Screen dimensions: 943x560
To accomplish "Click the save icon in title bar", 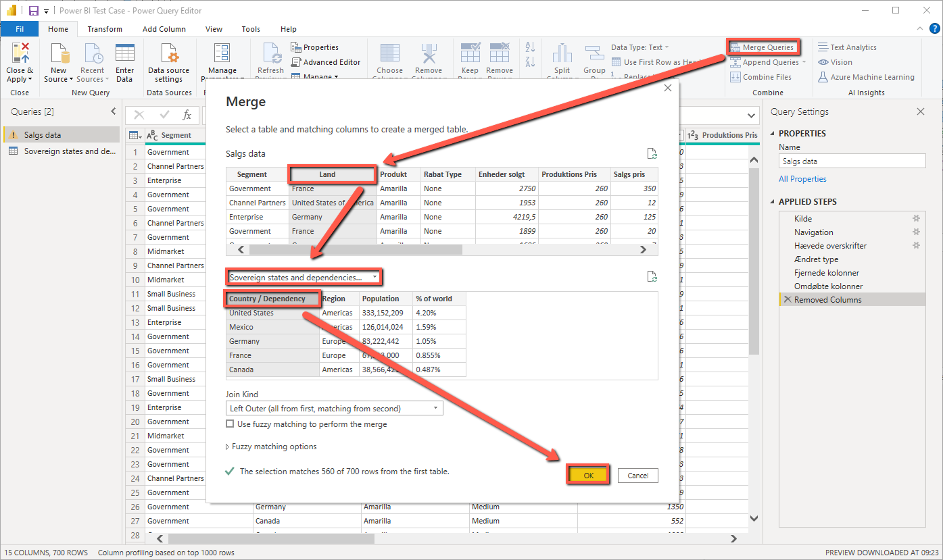I will (33, 11).
